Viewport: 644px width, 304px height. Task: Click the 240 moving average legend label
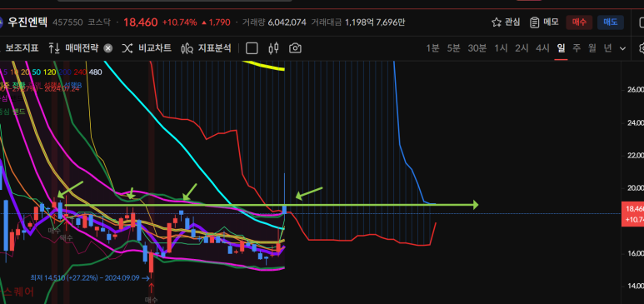click(81, 72)
